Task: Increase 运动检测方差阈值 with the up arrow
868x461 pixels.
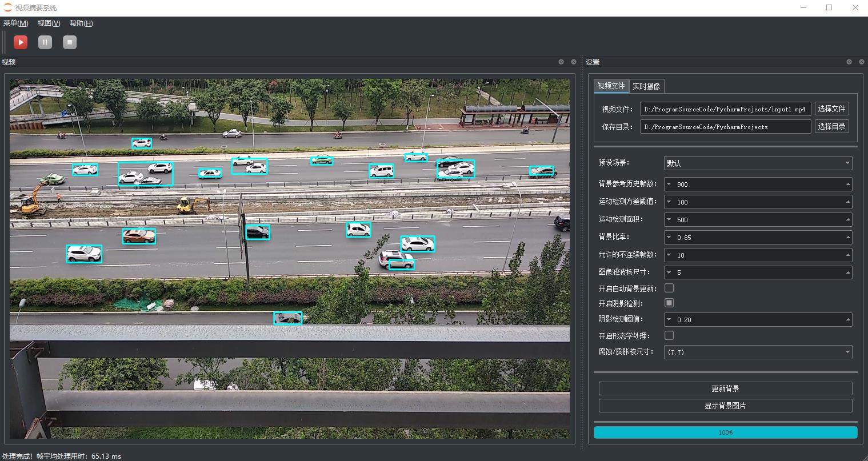Action: point(848,202)
